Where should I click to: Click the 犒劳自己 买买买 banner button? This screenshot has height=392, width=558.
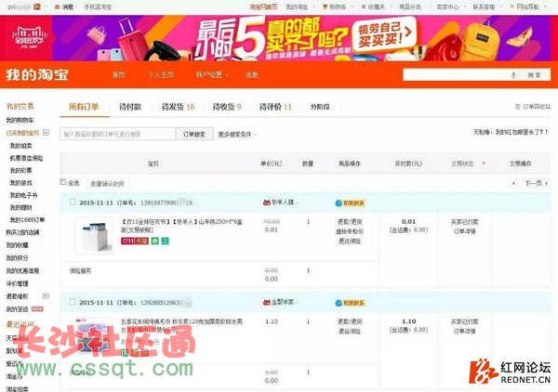[x=384, y=34]
